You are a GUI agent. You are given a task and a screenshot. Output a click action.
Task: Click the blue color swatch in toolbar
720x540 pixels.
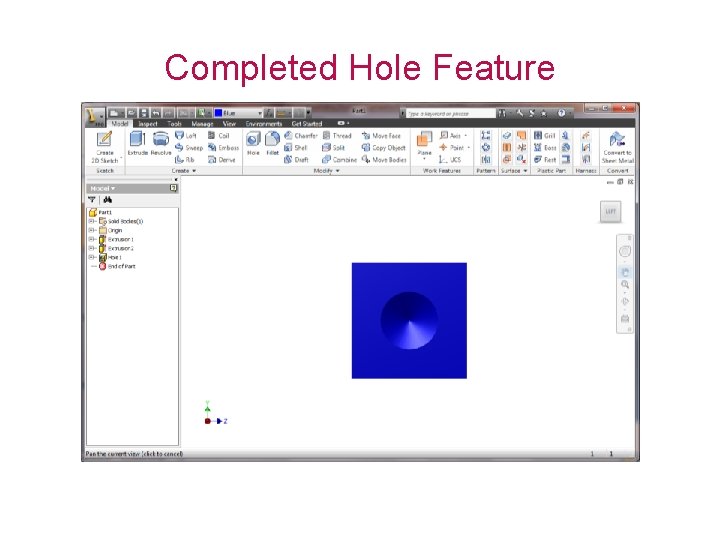click(x=219, y=113)
